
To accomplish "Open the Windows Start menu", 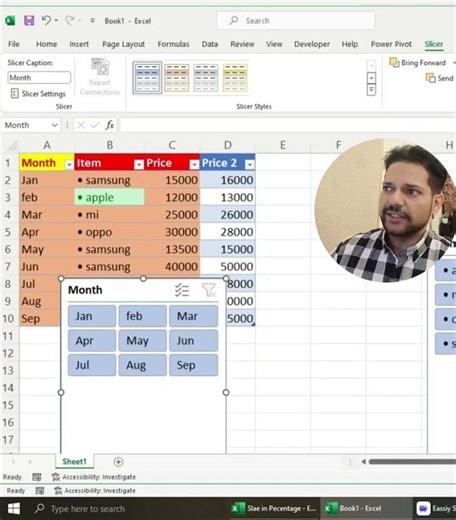I will point(13,508).
